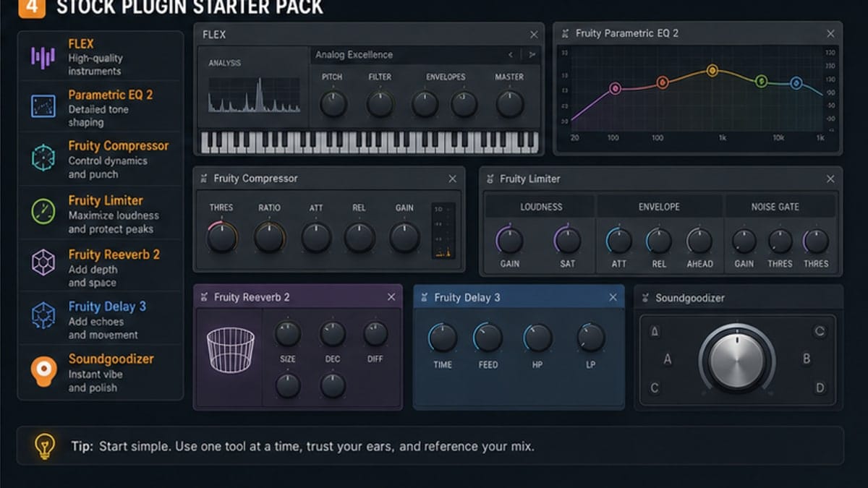This screenshot has width=868, height=488.
Task: Click the REL knob in Fruity Compressor
Action: (x=359, y=237)
